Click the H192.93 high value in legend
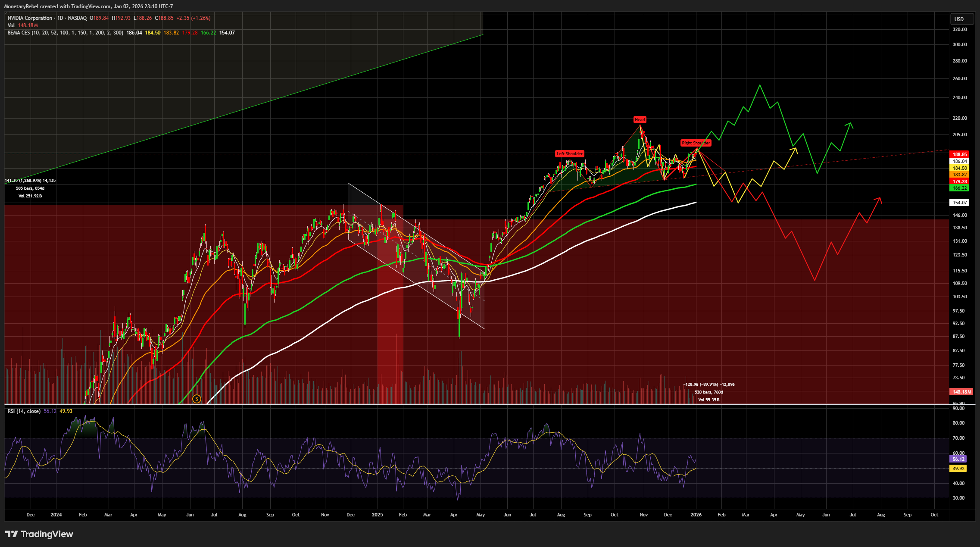Viewport: 980px width, 547px height. (121, 18)
